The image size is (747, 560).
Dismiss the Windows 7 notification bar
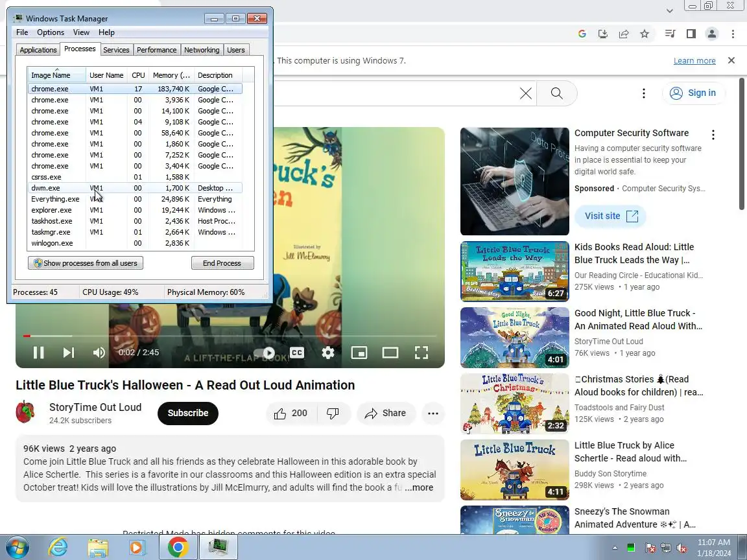731,60
